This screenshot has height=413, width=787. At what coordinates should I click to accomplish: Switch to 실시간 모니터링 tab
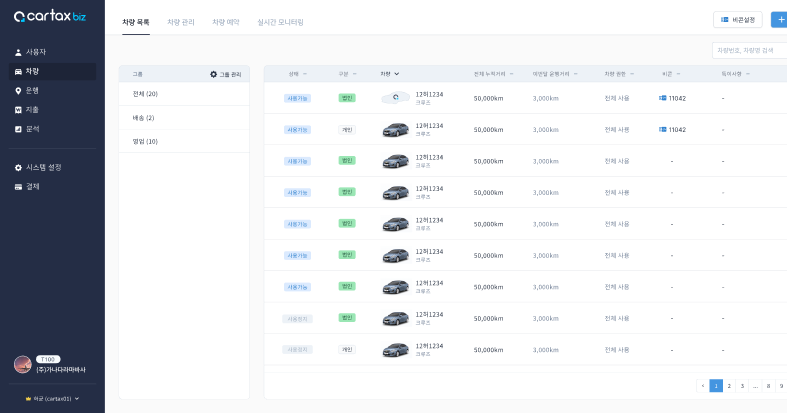281,22
